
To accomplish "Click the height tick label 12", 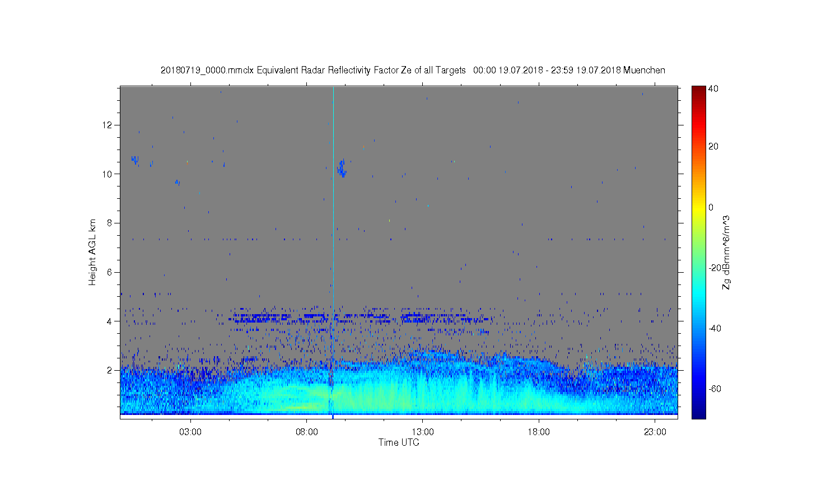I will pyautogui.click(x=108, y=124).
